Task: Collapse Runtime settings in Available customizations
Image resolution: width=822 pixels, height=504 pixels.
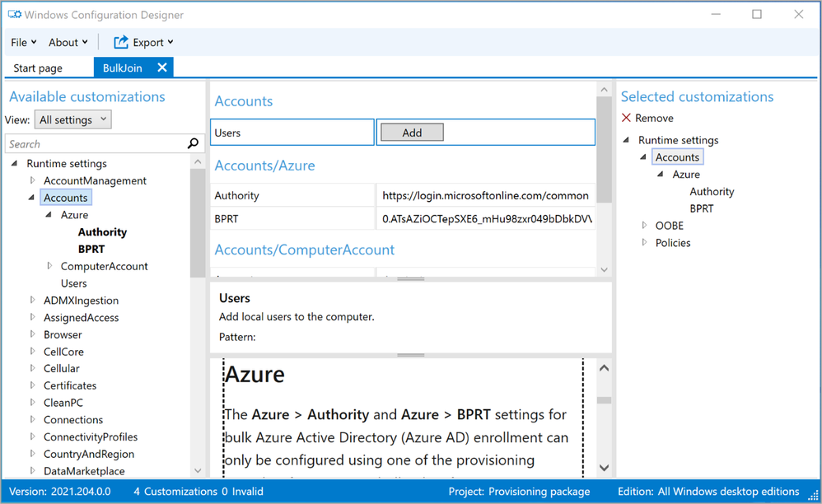Action: click(15, 163)
